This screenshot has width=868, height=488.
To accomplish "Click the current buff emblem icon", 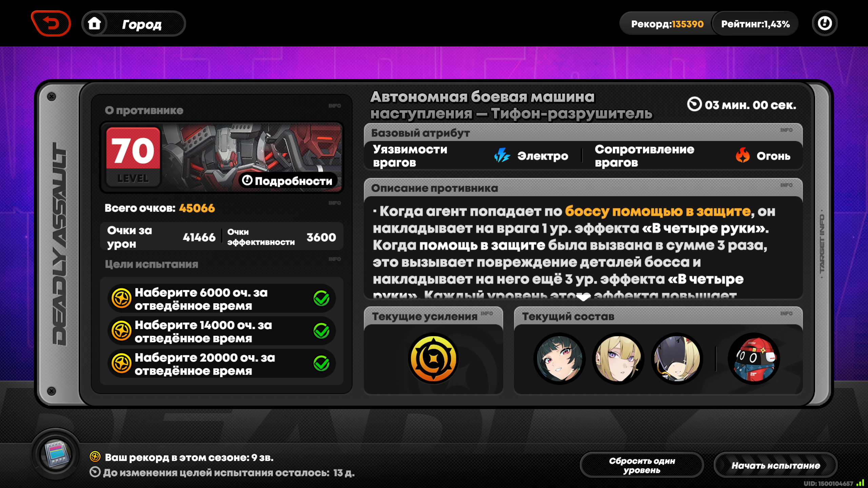I will (x=433, y=359).
